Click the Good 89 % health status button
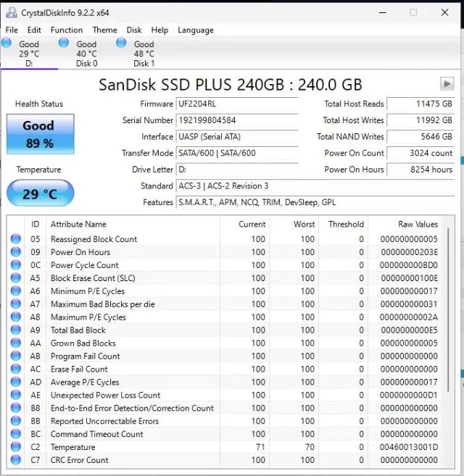Image resolution: width=464 pixels, height=476 pixels. (40, 134)
